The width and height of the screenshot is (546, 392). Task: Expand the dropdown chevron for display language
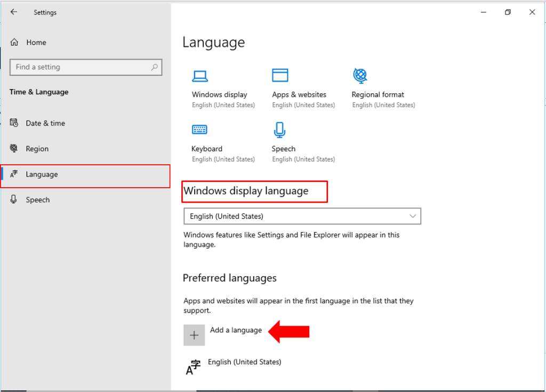click(413, 216)
